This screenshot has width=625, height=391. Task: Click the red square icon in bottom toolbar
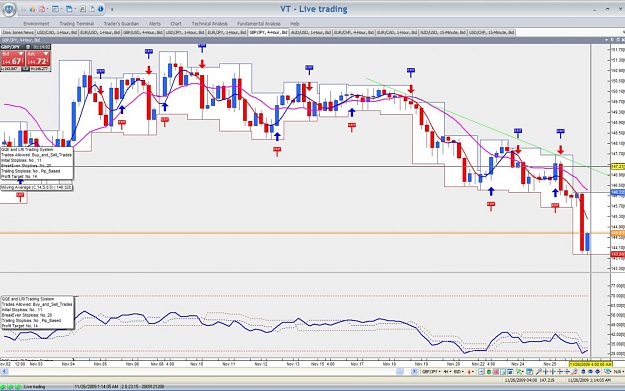click(x=496, y=372)
